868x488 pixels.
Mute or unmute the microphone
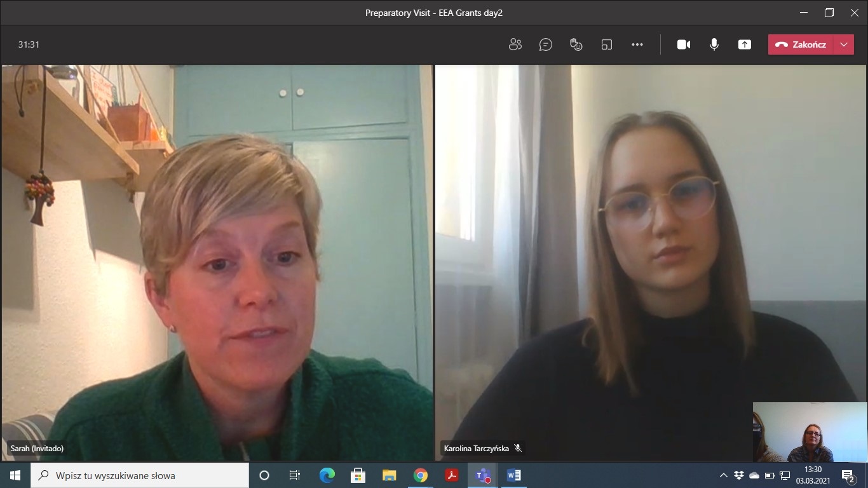714,44
